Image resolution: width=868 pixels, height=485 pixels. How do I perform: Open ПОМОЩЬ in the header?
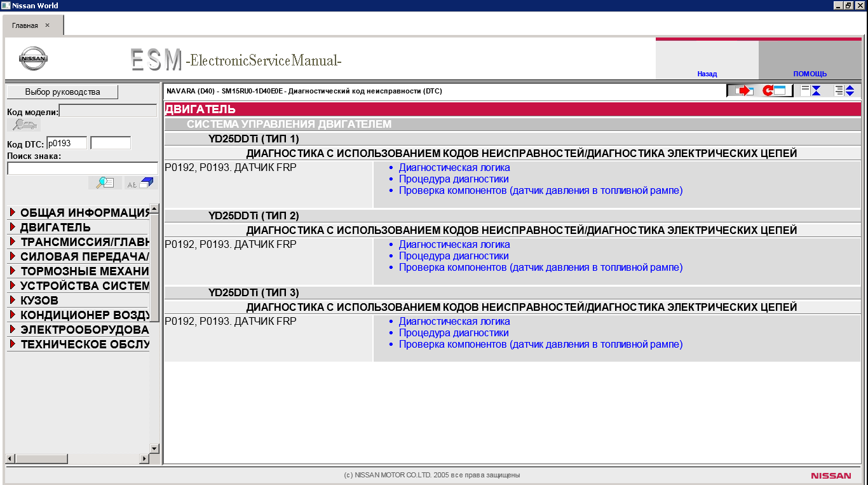[x=810, y=74]
